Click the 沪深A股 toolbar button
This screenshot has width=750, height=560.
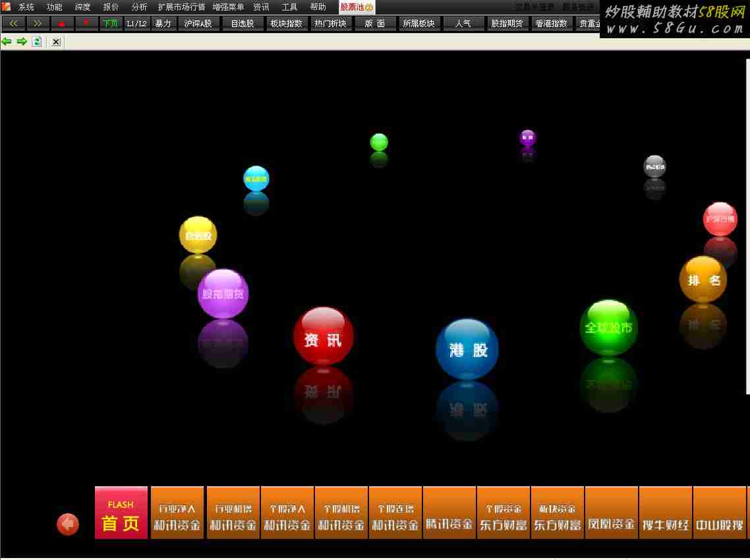point(198,24)
